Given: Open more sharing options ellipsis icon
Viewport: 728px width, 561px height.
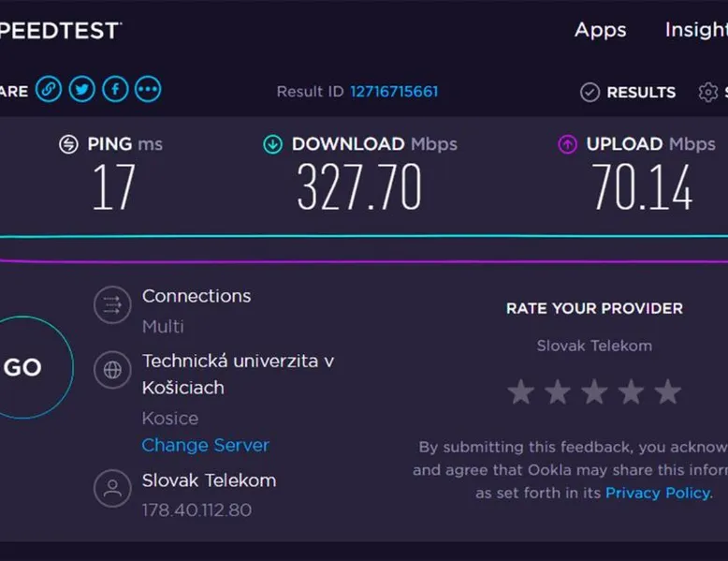Looking at the screenshot, I should click(x=148, y=89).
